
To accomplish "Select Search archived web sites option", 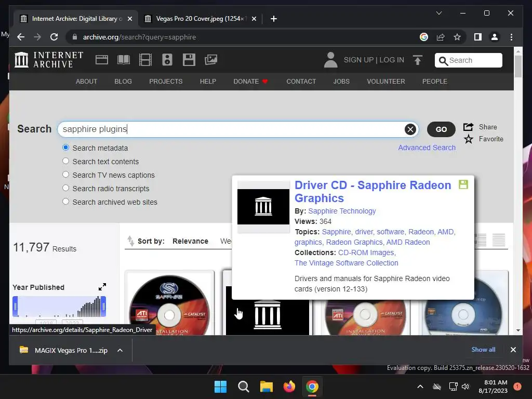I will point(65,202).
